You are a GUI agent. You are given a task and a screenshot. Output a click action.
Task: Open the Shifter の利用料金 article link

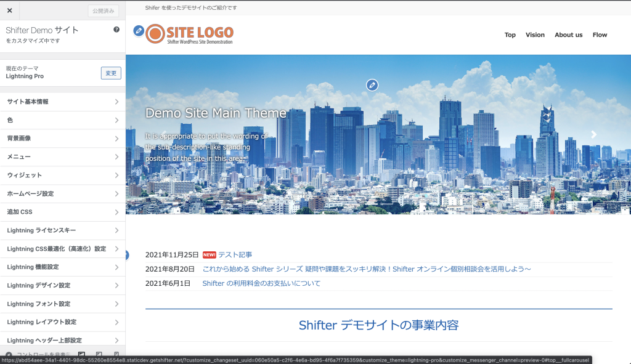261,283
